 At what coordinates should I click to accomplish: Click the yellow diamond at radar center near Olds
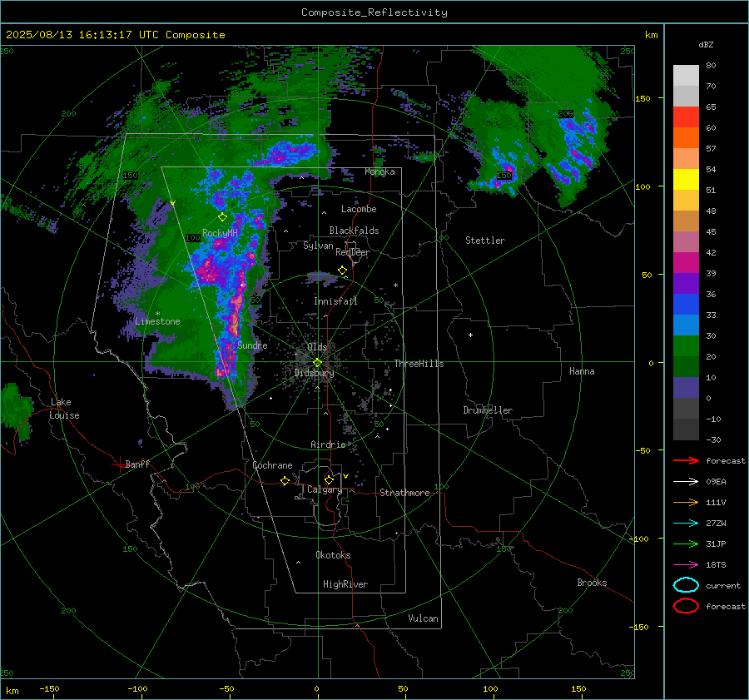click(x=317, y=363)
